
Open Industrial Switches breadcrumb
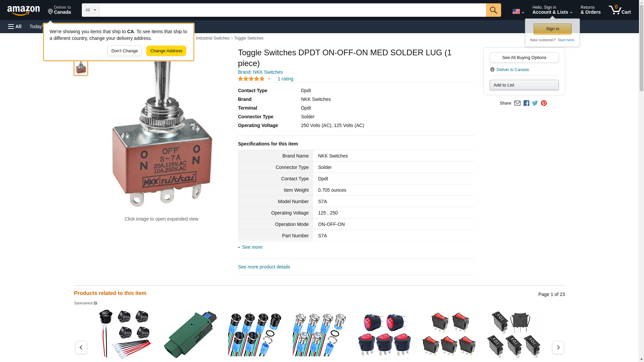coord(213,38)
